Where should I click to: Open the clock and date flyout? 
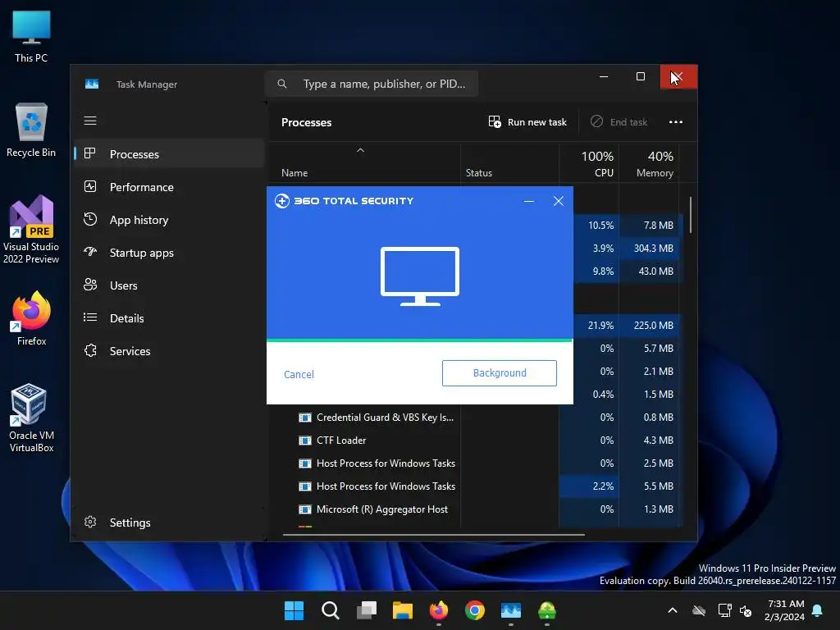coord(785,610)
